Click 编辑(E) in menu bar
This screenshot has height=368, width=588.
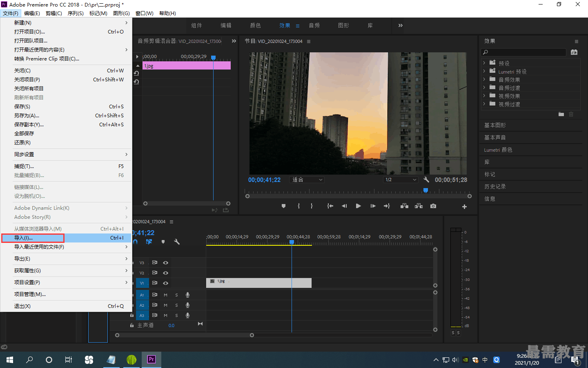(x=32, y=13)
